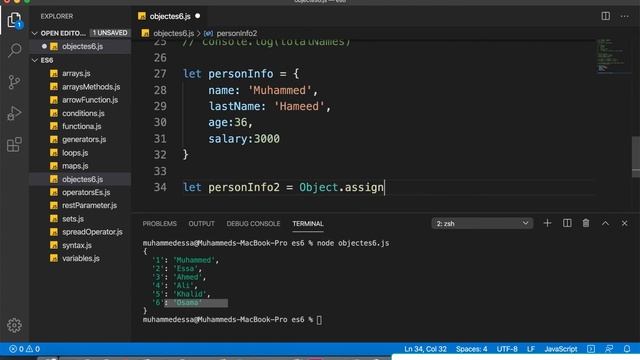This screenshot has width=640, height=360.
Task: Change end of line sequence 'LF'
Action: tap(531, 349)
